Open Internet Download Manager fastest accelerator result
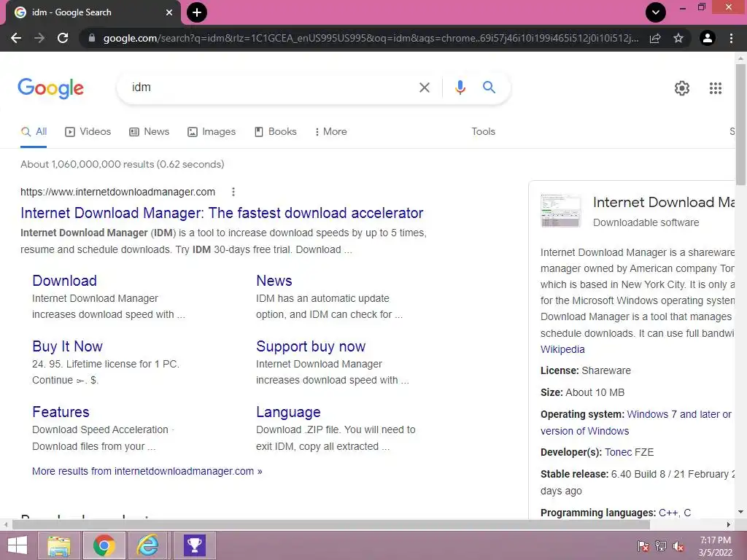Image resolution: width=747 pixels, height=560 pixels. click(222, 213)
